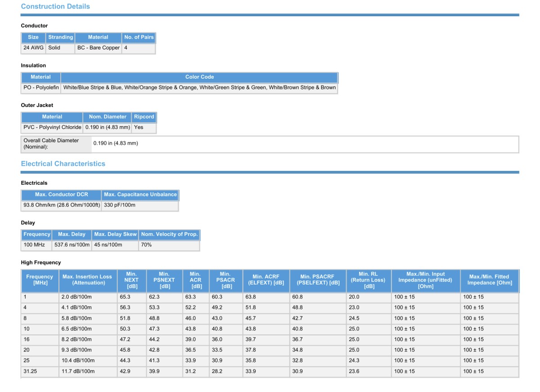Click the Max. Conductor DCR header
Viewport: 540px width, 392px height.
tap(61, 195)
